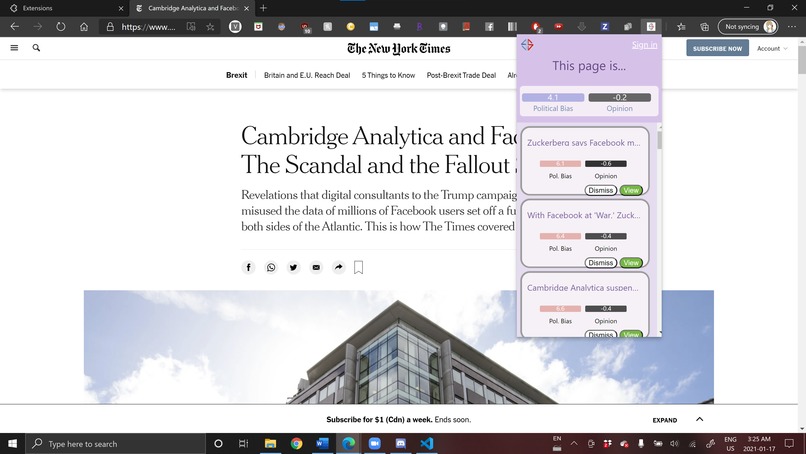The width and height of the screenshot is (806, 454).
Task: Click the lock icon in the address bar
Action: 110,27
